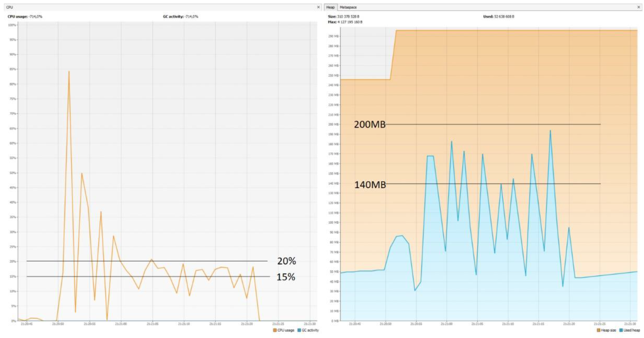The width and height of the screenshot is (644, 338).
Task: Close the CPU panel
Action: [x=318, y=7]
